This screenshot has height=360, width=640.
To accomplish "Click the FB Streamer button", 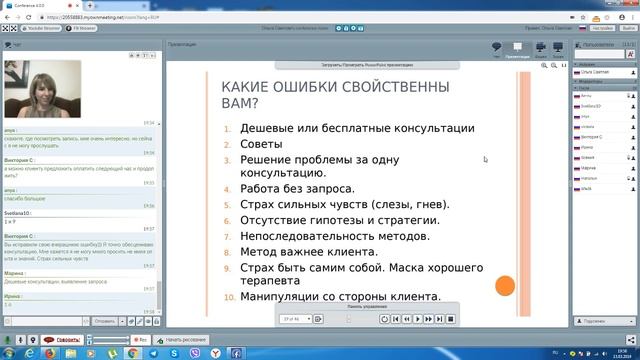I will pos(81,28).
